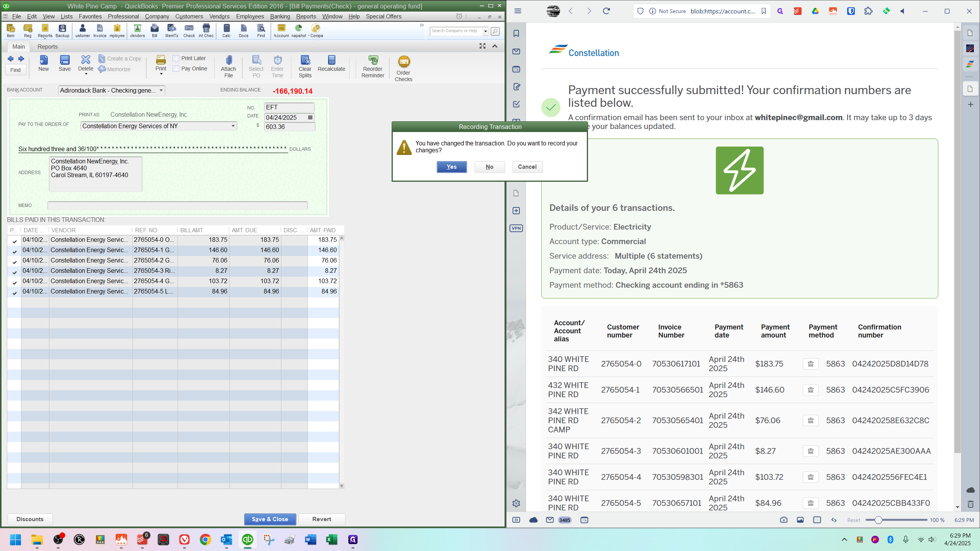Open MemTx from the icon bar

pos(171,28)
